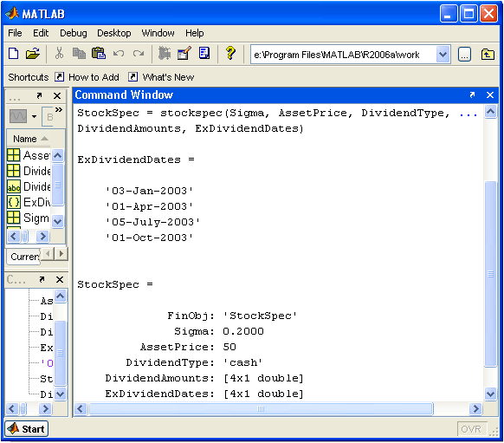Open the Edit menu
This screenshot has height=443, width=504.
(41, 33)
